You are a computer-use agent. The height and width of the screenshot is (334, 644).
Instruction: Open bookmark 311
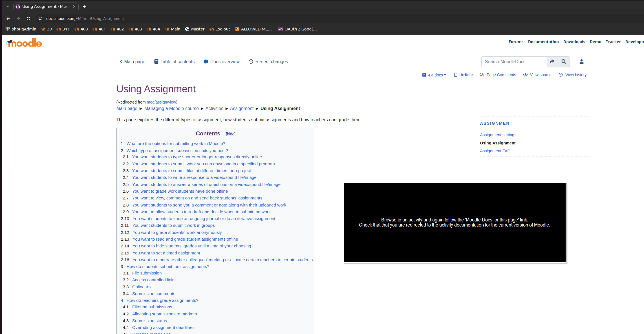click(63, 29)
